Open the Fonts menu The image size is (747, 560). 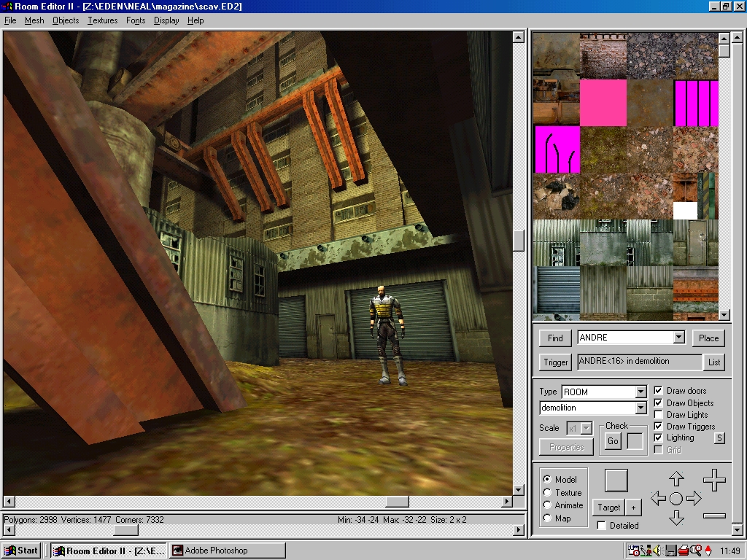[x=136, y=20]
